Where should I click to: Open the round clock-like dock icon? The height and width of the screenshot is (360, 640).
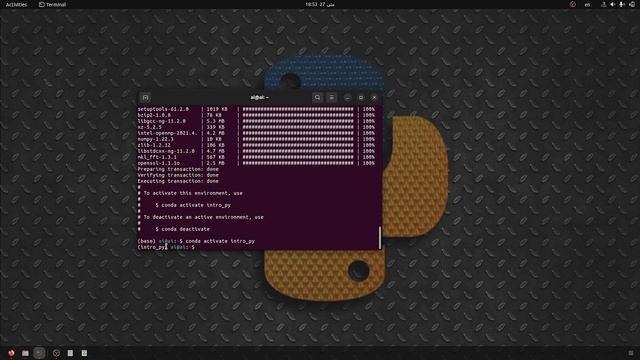[x=56, y=353]
